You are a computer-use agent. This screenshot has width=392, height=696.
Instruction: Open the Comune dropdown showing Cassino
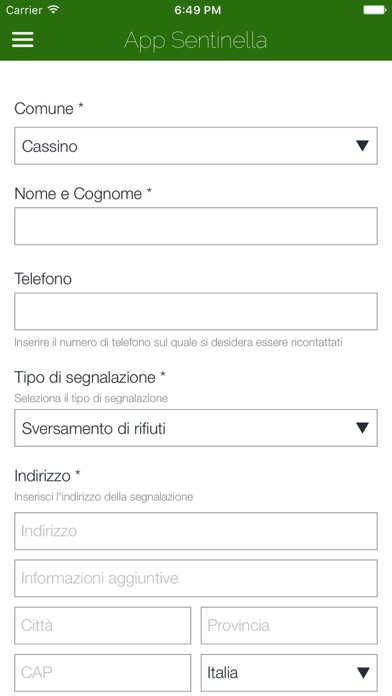(x=196, y=146)
